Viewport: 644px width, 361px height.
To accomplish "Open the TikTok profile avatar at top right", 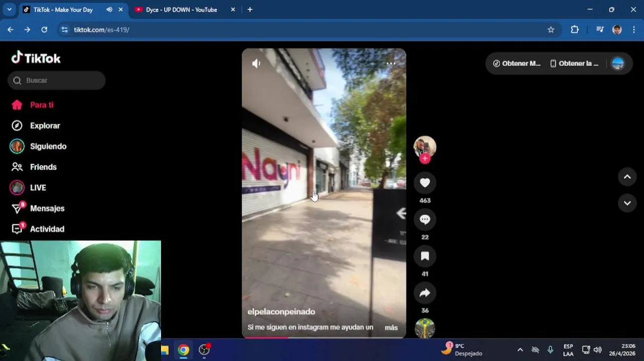I will pos(618,64).
